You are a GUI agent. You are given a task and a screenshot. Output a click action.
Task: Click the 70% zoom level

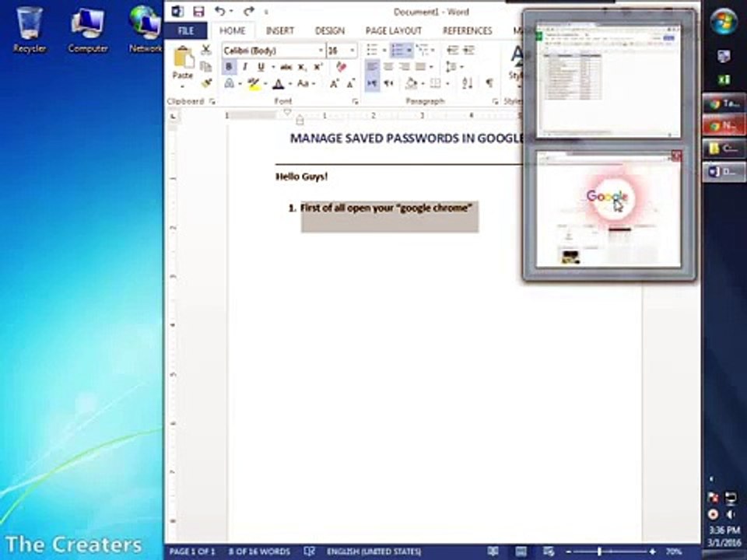[674, 551]
